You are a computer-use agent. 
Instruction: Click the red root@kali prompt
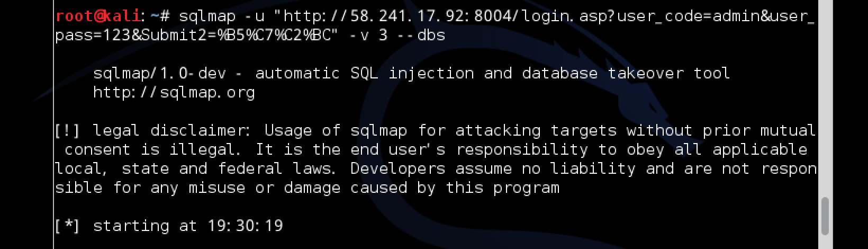(97, 16)
